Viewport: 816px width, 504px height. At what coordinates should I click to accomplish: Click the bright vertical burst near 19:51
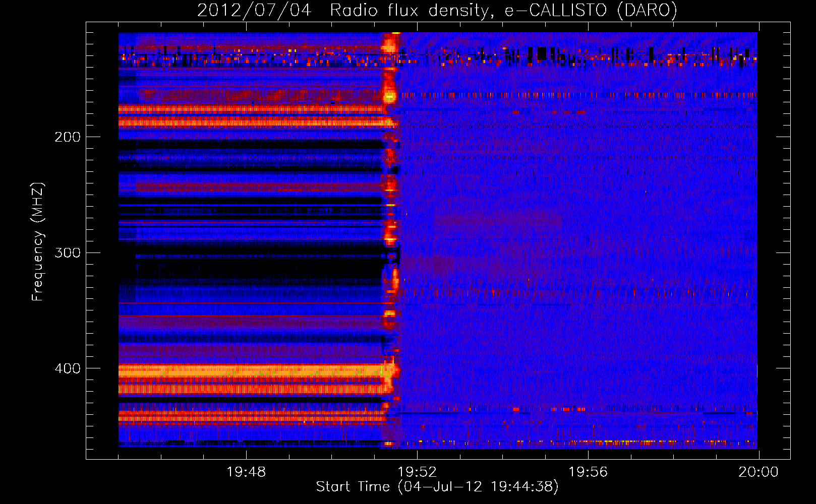click(x=389, y=240)
